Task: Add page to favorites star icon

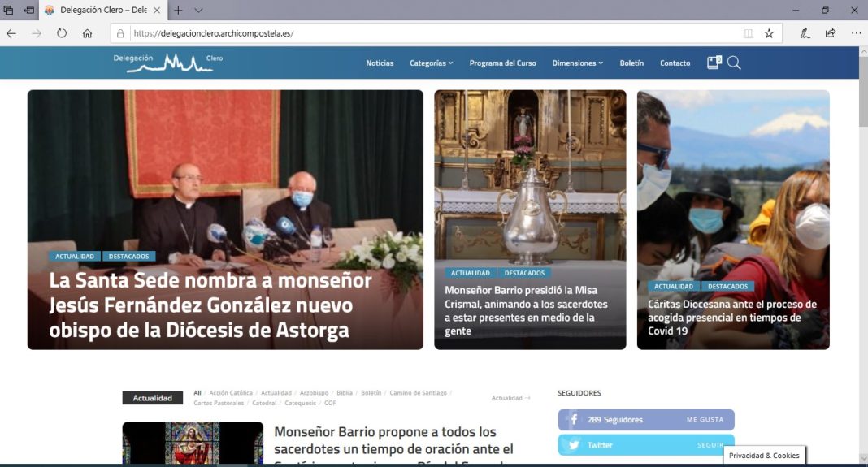Action: point(769,33)
